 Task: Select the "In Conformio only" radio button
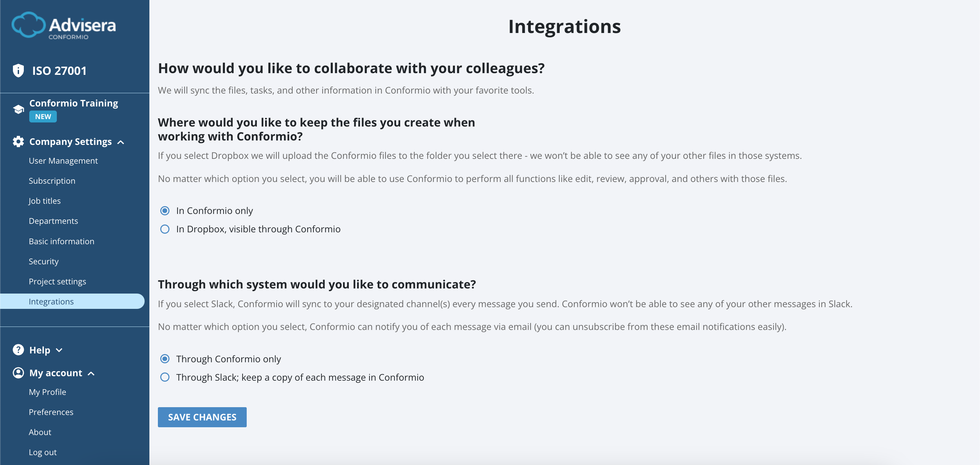pyautogui.click(x=165, y=211)
